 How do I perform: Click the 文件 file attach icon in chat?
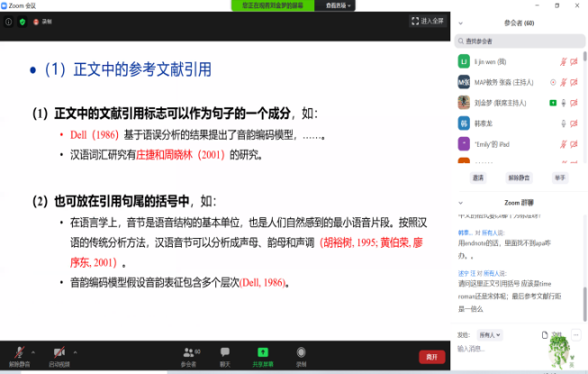547,334
